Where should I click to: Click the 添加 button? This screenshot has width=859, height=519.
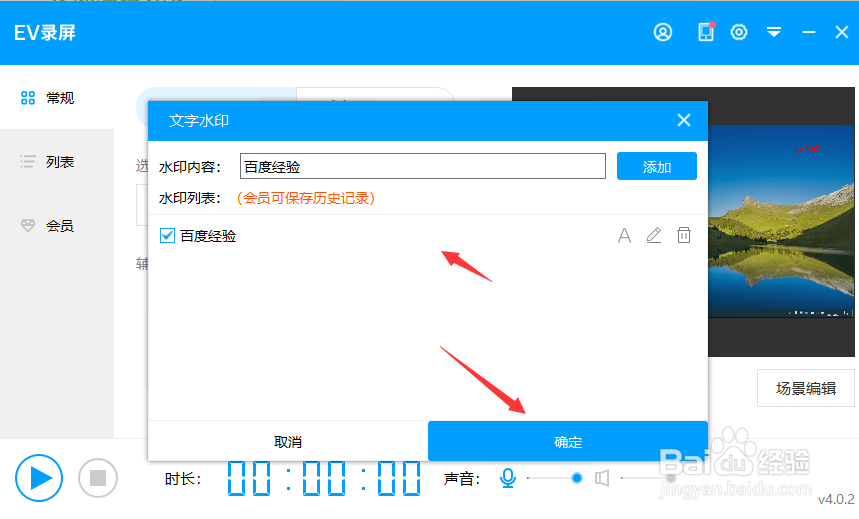tap(657, 166)
